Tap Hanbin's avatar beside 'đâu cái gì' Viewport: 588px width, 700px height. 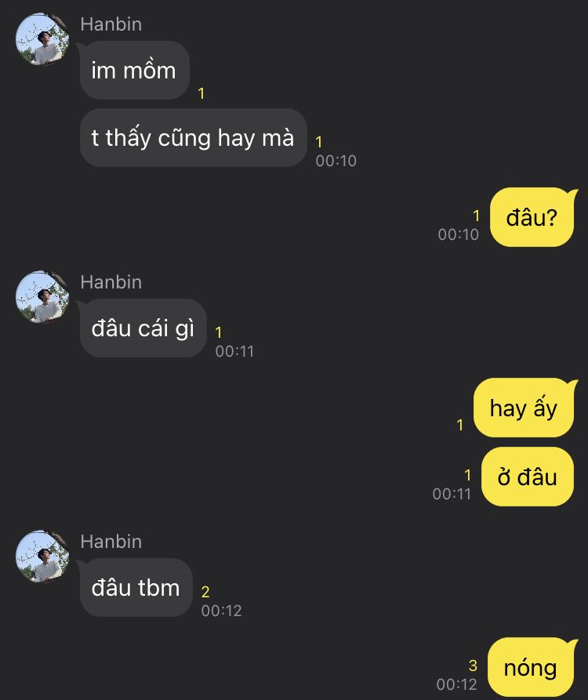[x=42, y=297]
